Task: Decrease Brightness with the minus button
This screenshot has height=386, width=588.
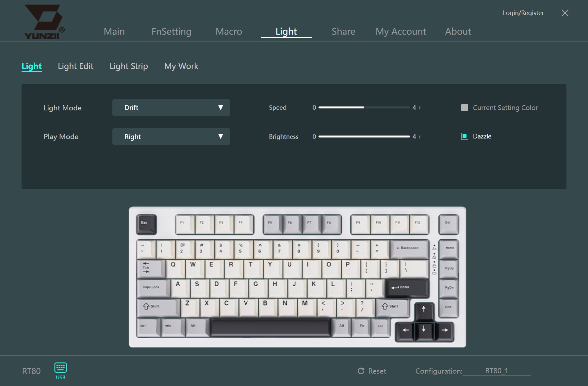Action: 309,137
